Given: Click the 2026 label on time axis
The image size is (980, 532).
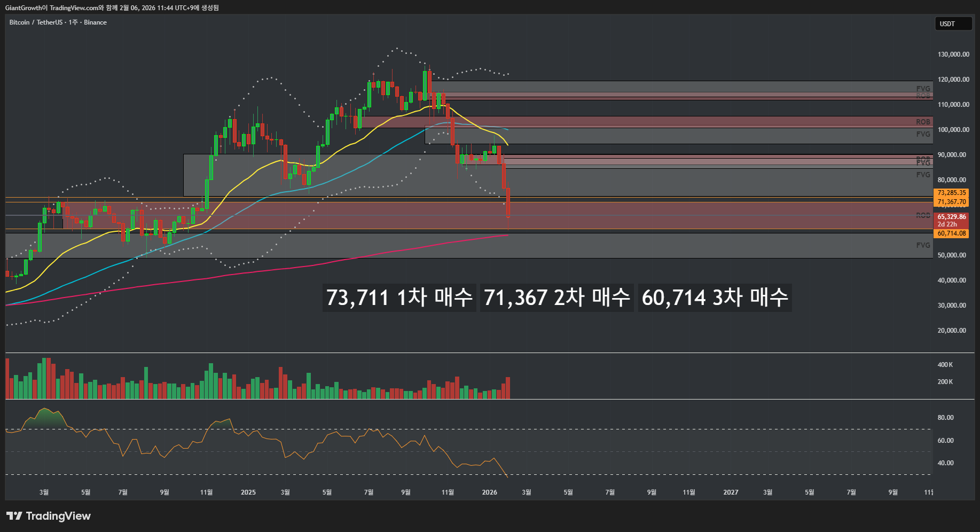Looking at the screenshot, I should point(489,492).
